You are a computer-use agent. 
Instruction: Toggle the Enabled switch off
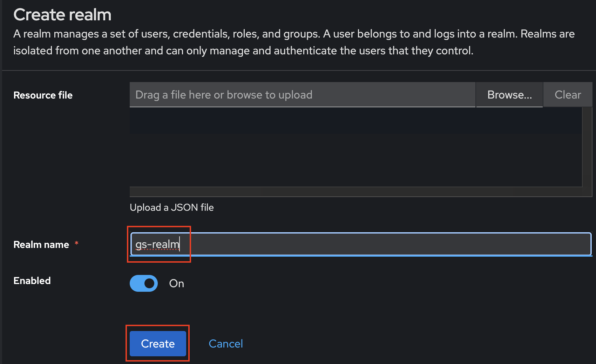(144, 283)
